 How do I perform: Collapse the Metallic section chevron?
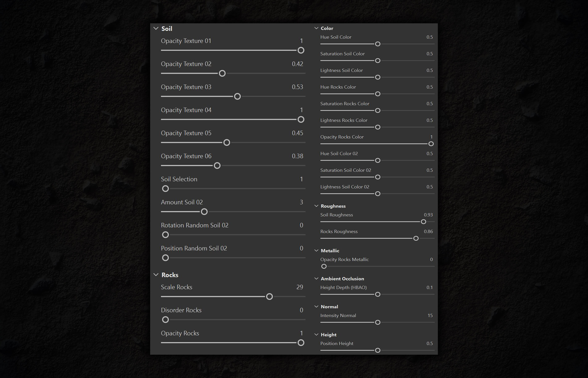[x=316, y=251]
